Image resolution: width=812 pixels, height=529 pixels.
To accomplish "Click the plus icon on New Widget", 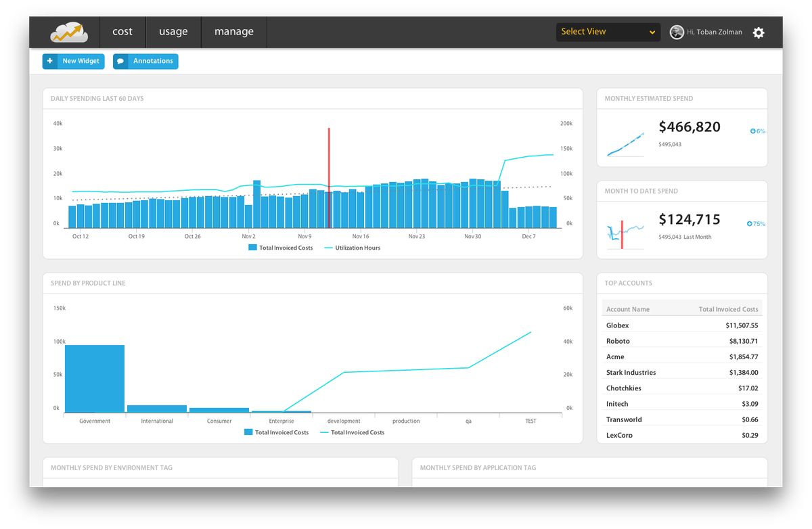I will click(x=50, y=61).
